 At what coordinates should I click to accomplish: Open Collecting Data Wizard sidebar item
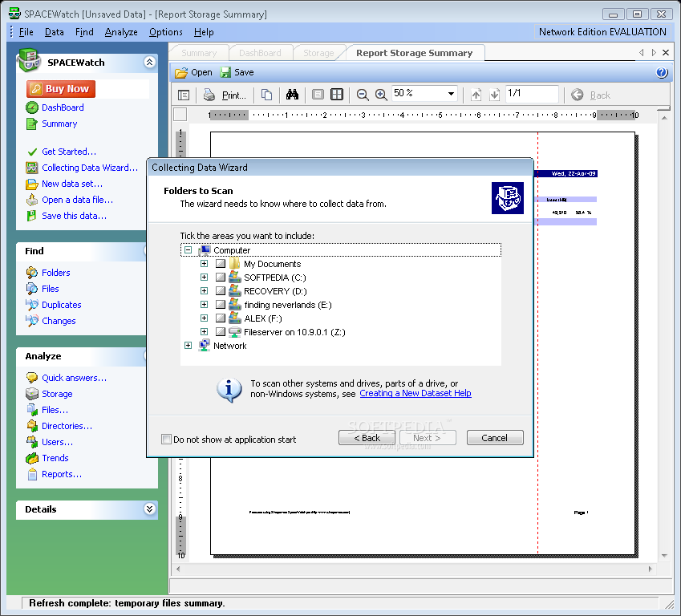pos(90,168)
